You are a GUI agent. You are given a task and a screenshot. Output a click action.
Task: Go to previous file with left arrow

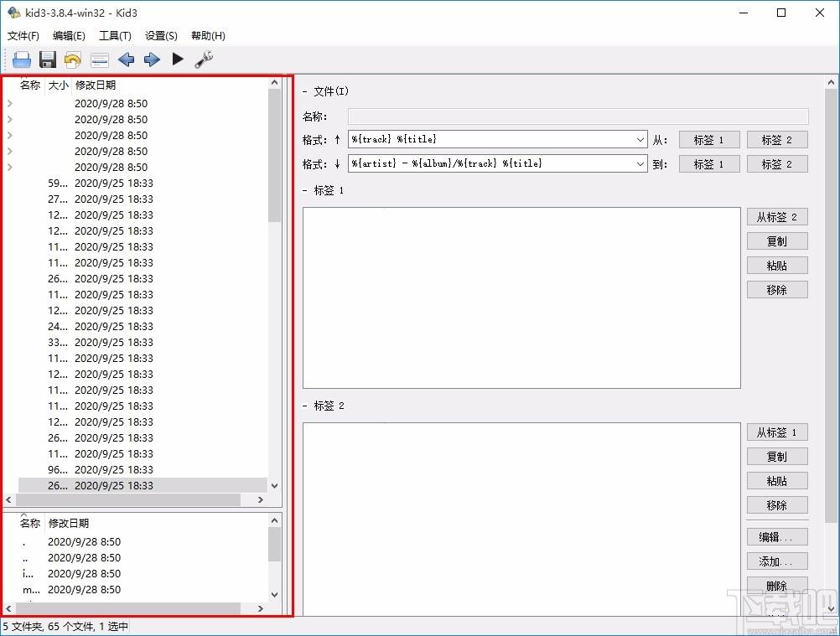click(x=127, y=59)
